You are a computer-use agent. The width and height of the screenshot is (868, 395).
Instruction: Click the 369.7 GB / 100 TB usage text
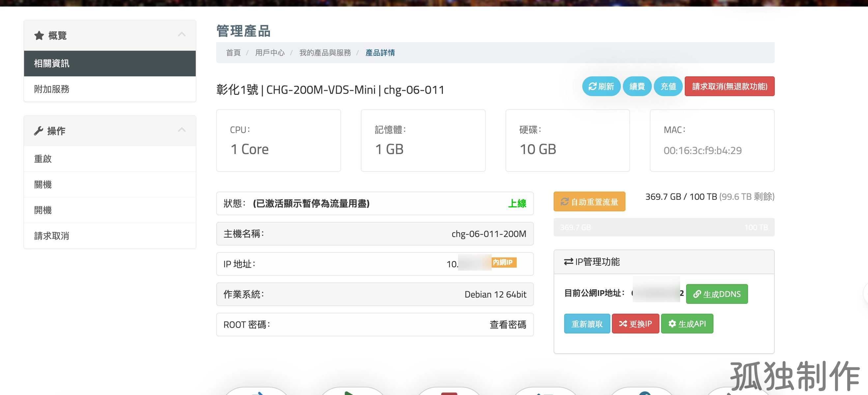click(x=681, y=197)
